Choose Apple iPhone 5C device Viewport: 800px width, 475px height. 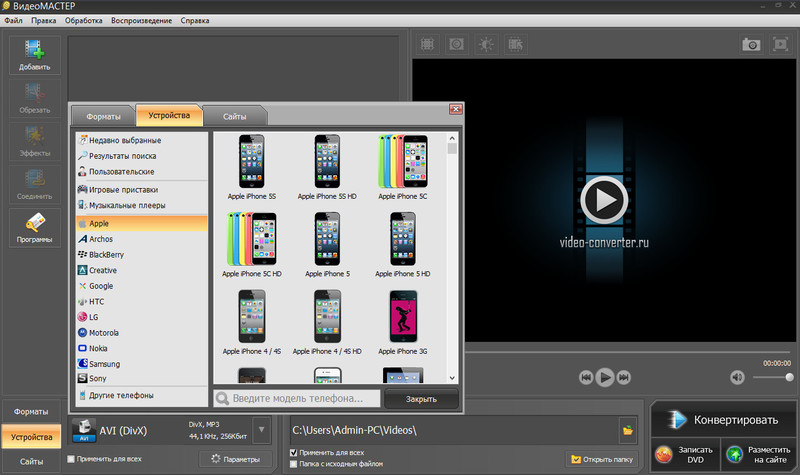coord(403,167)
